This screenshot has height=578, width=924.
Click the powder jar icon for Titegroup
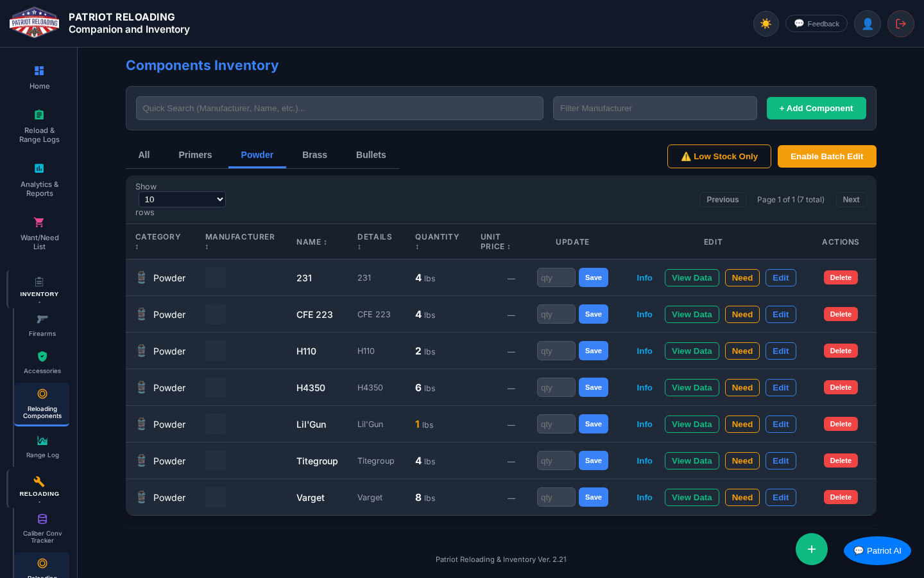point(142,460)
